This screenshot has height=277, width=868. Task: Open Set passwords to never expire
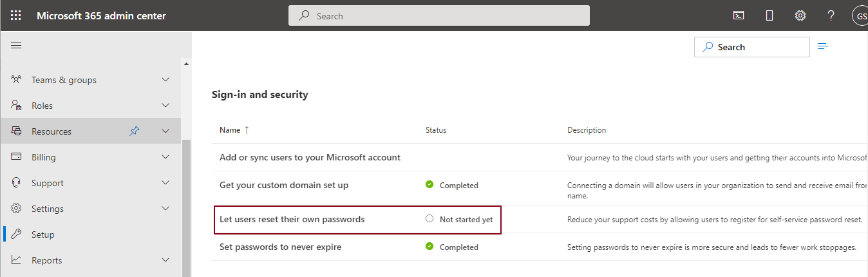(280, 247)
